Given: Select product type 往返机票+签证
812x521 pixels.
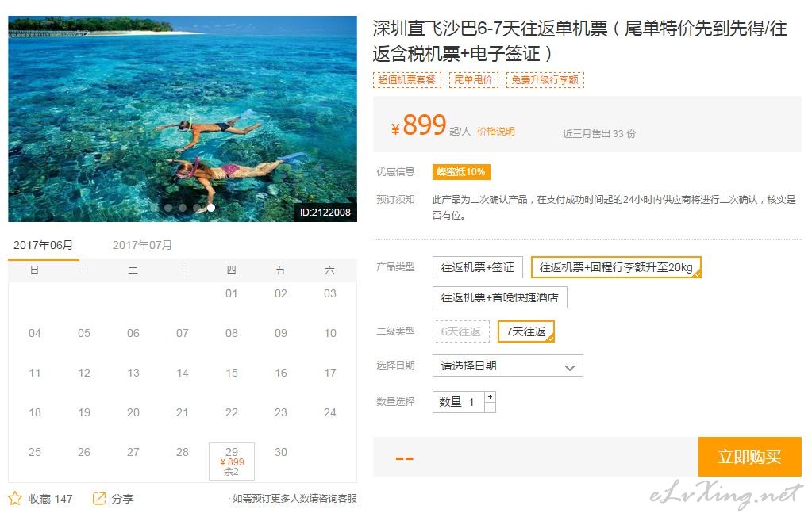Looking at the screenshot, I should (x=478, y=267).
